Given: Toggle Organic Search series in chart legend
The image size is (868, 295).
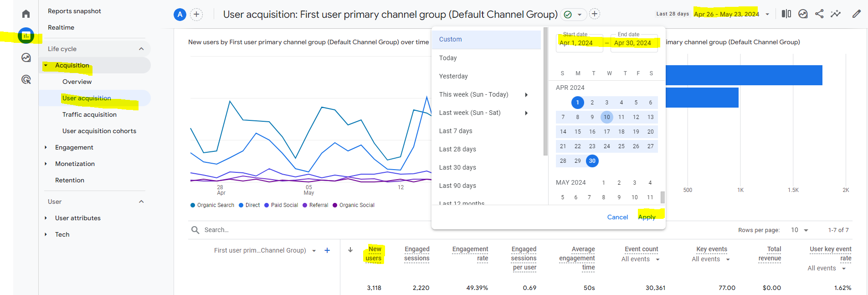Looking at the screenshot, I should [212, 205].
